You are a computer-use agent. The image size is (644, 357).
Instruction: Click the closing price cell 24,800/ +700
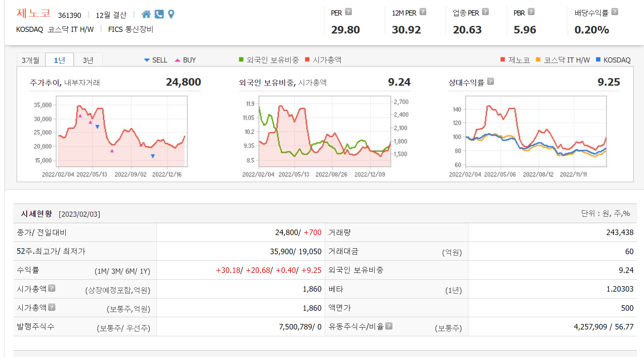(298, 232)
